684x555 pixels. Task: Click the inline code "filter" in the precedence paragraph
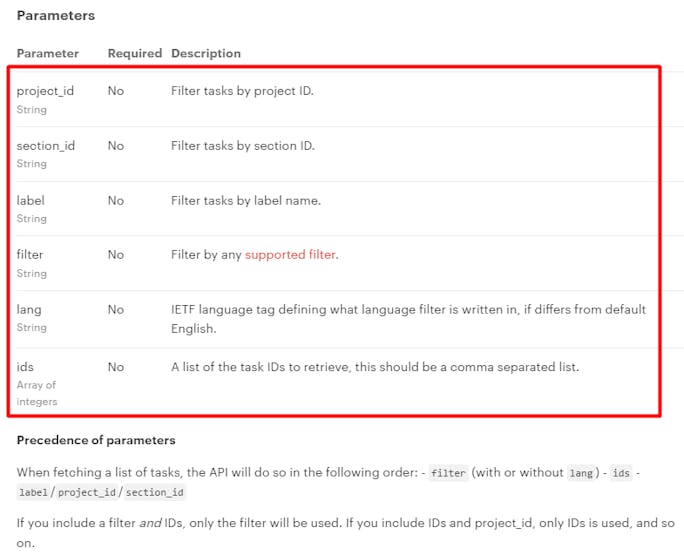[x=447, y=473]
